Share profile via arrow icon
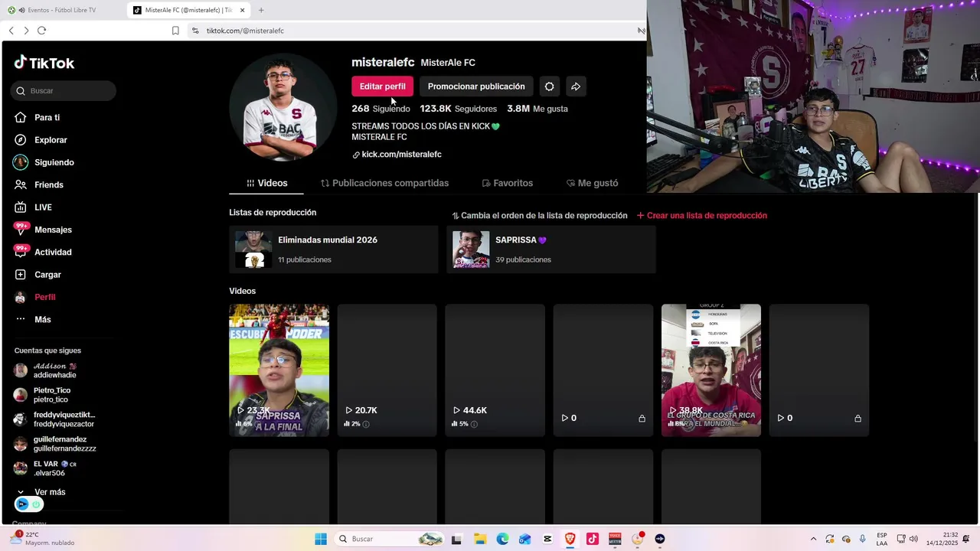 (x=576, y=86)
